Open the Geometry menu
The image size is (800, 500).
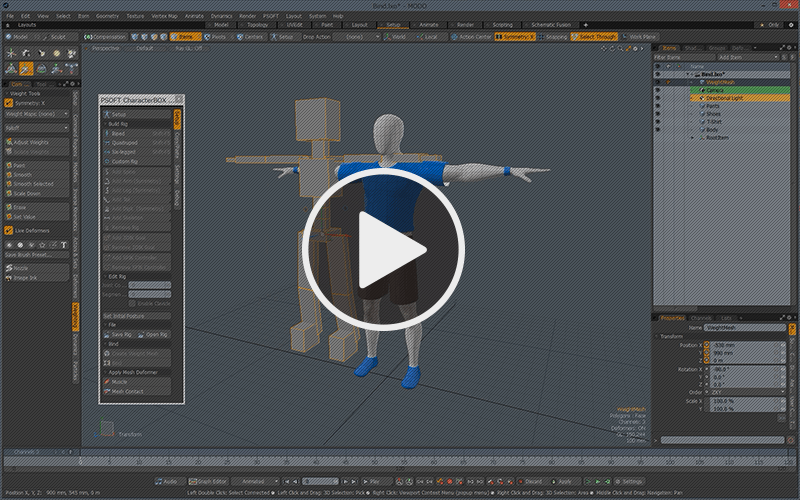(107, 16)
